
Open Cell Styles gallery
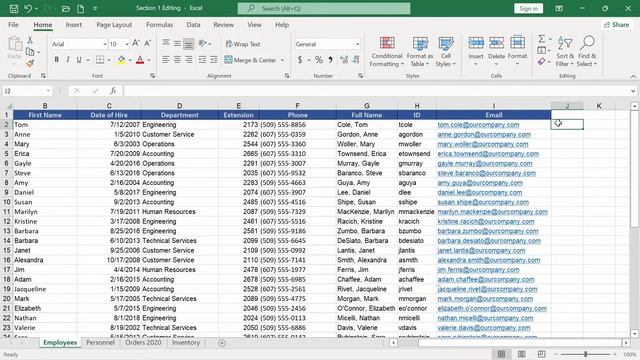point(445,52)
